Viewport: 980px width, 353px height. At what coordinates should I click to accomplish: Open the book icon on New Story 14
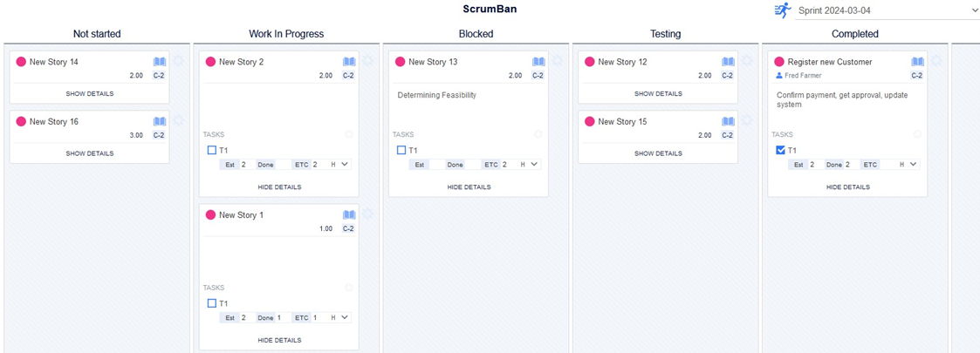pyautogui.click(x=160, y=62)
